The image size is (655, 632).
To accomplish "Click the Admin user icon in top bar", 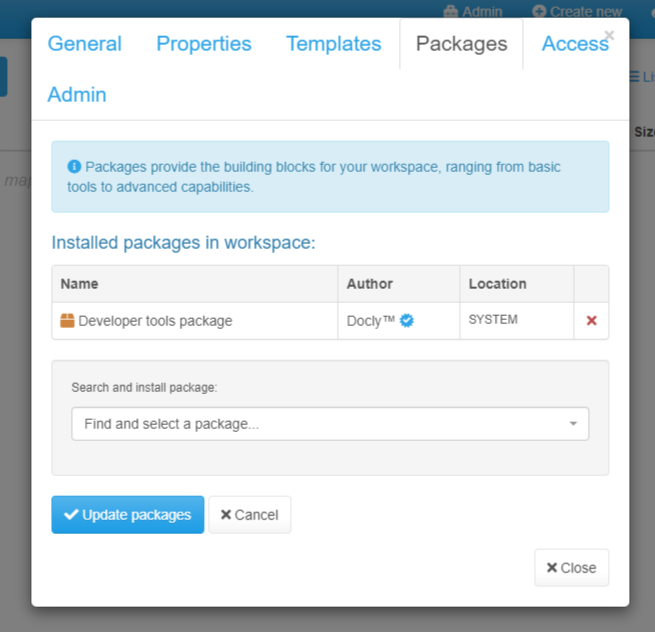I will 451,11.
